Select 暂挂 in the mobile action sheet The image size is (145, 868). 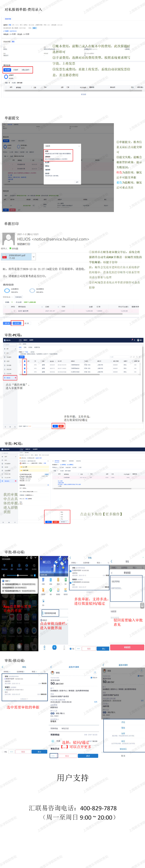click(x=123, y=728)
